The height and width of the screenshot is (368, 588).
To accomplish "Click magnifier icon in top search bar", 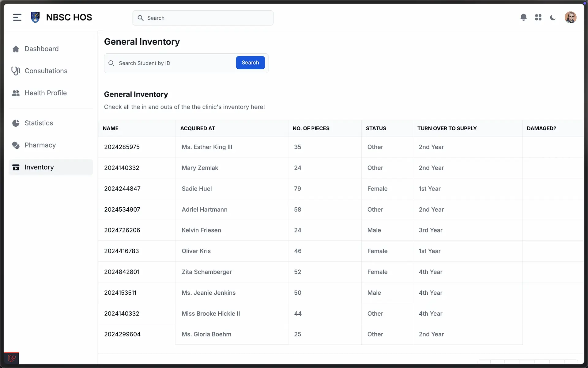I will (x=141, y=18).
